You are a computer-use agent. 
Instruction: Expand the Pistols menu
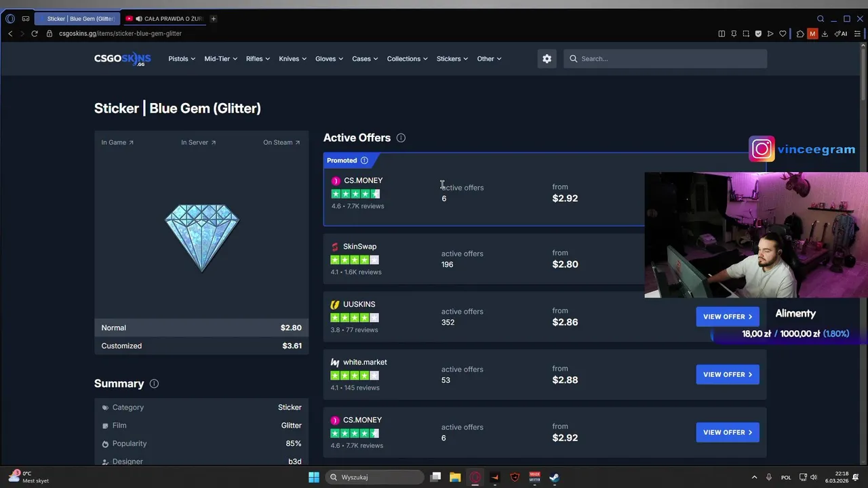point(182,59)
